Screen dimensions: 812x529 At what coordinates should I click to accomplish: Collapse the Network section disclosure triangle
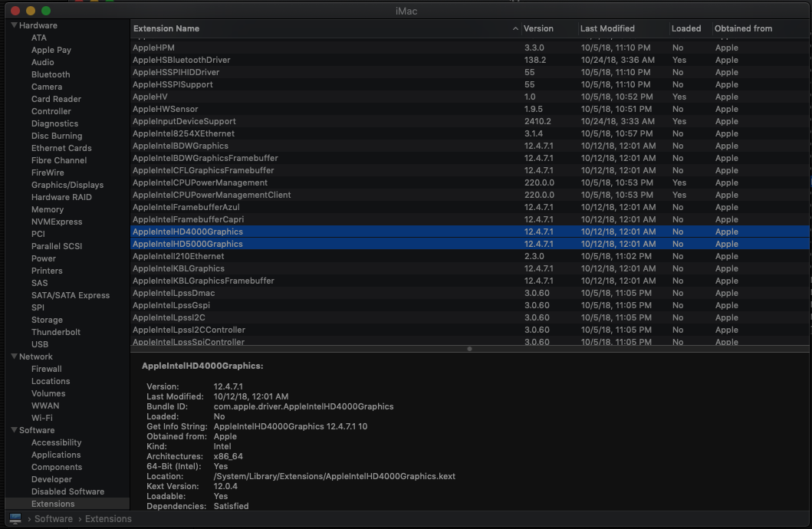coord(14,356)
